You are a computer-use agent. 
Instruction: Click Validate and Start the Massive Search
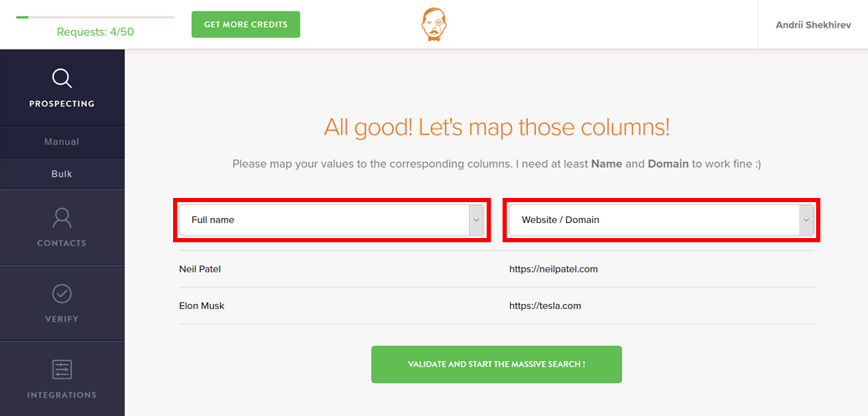click(x=497, y=364)
